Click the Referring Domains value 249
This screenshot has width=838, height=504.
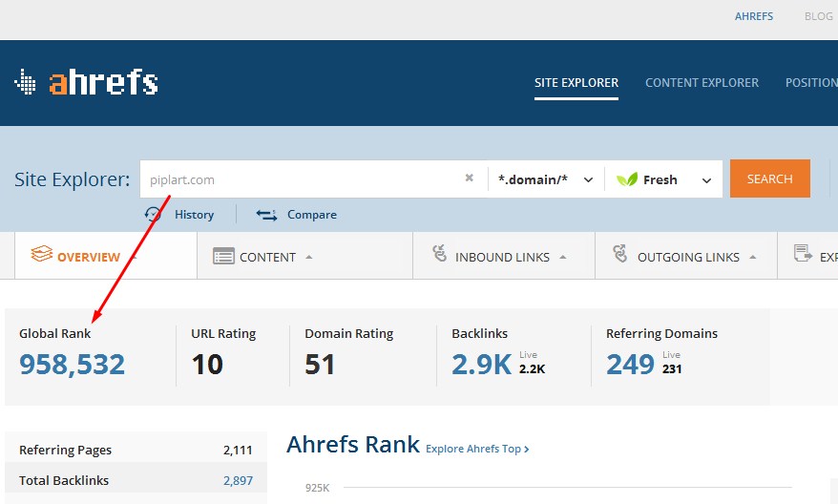[x=630, y=365]
